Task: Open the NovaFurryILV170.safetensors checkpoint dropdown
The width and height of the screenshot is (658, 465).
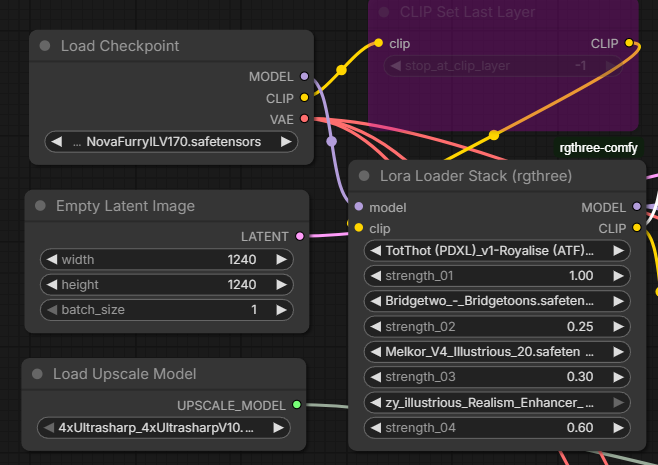Action: (171, 142)
